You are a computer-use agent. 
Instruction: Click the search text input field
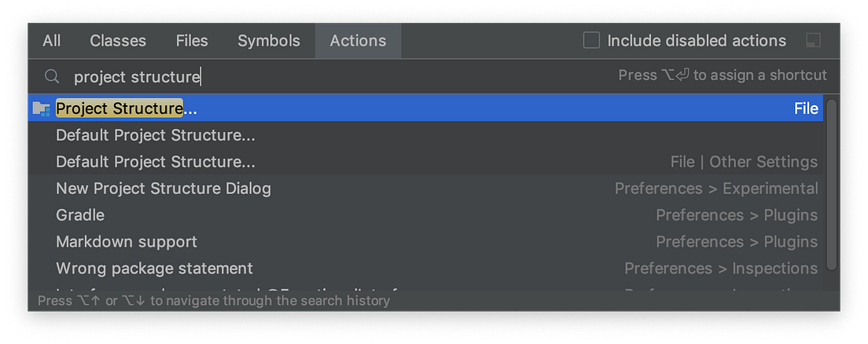coord(314,76)
